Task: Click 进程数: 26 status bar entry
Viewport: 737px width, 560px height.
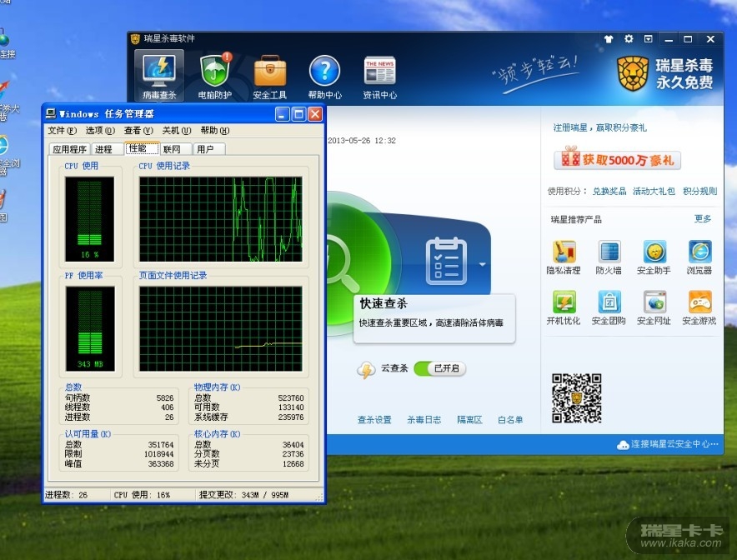Action: (66, 495)
